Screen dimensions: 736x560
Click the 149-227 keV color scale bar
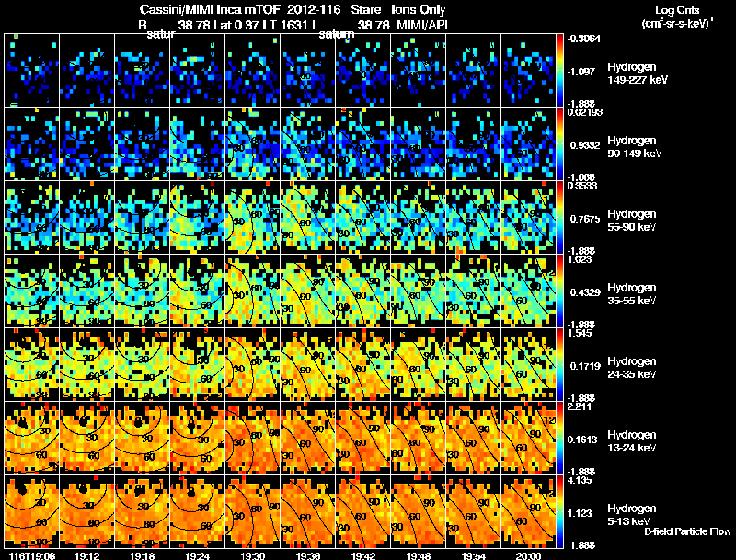pyautogui.click(x=559, y=71)
